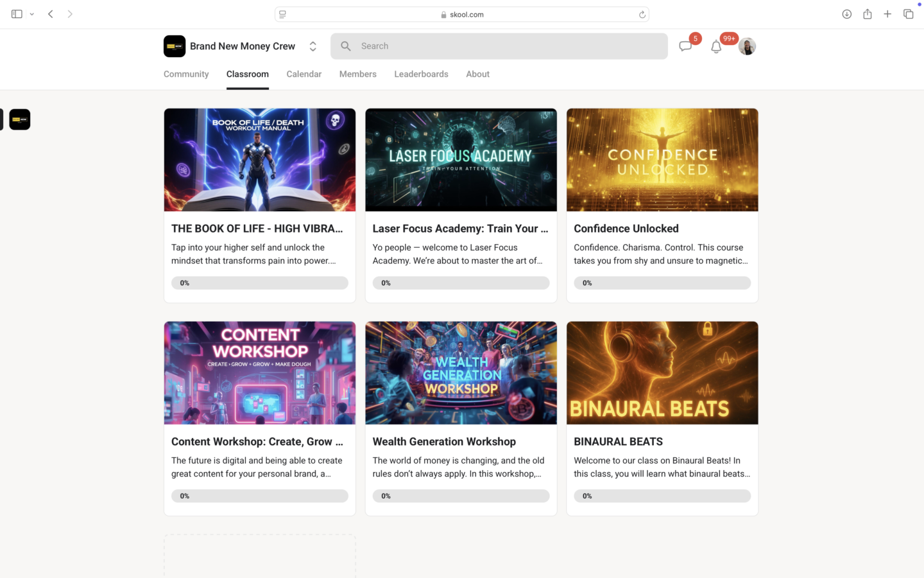Expand the community switcher chevrons
This screenshot has width=924, height=578.
(312, 46)
